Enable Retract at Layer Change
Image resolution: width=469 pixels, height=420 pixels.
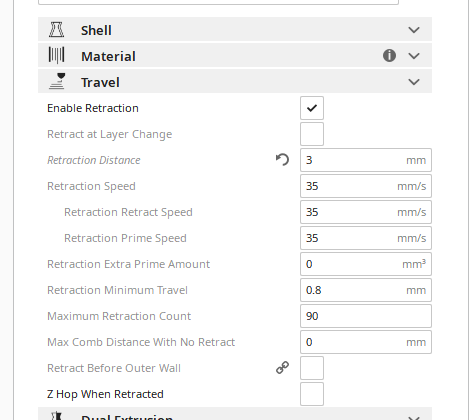click(x=312, y=134)
